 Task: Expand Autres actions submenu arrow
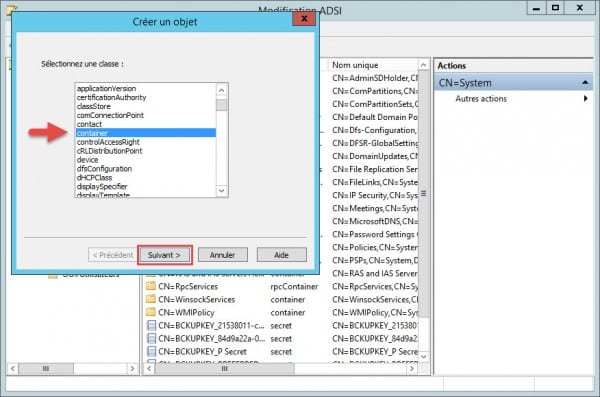(585, 99)
